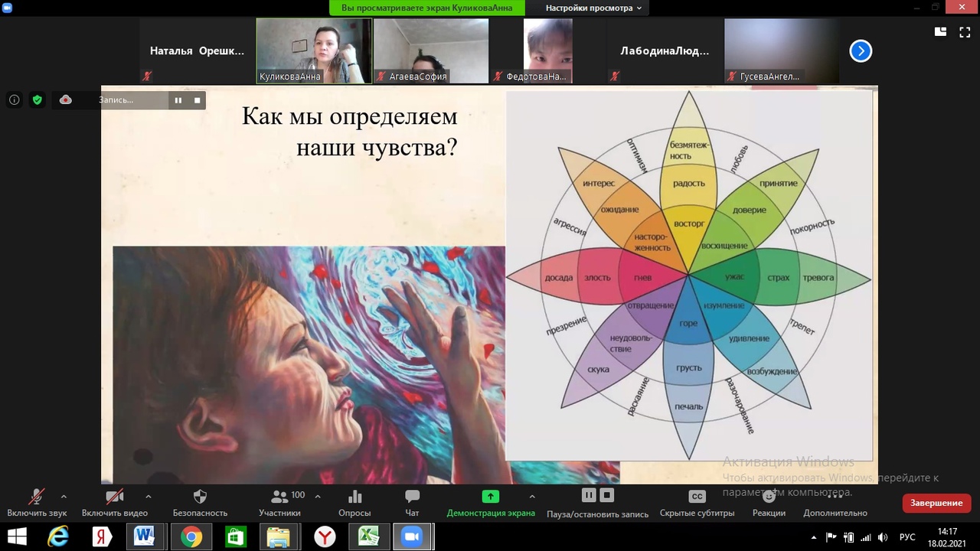
Task: Open the Реакции reactions menu
Action: (769, 503)
